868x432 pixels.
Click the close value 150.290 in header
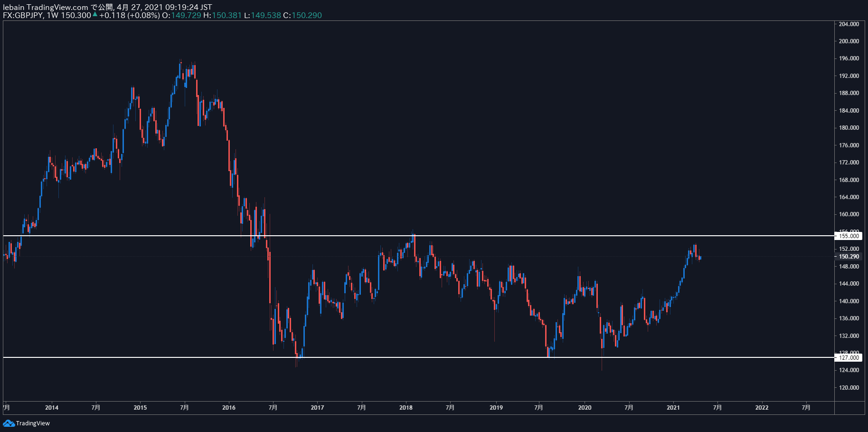coord(307,15)
